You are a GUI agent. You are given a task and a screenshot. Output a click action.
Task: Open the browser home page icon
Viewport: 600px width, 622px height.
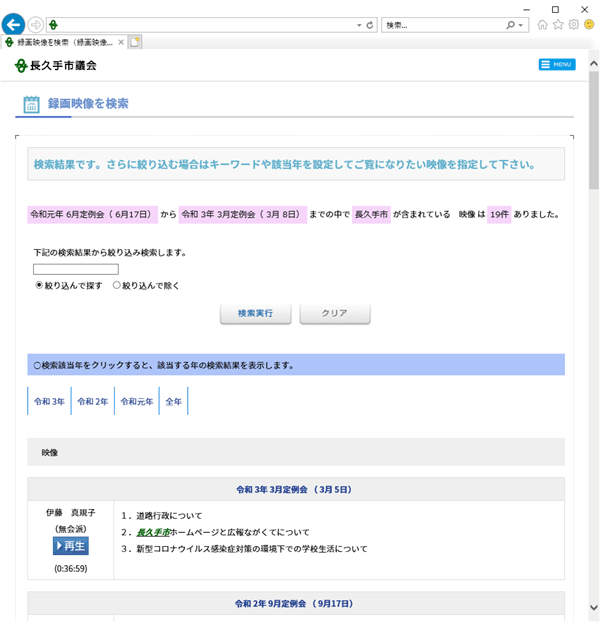coord(542,25)
